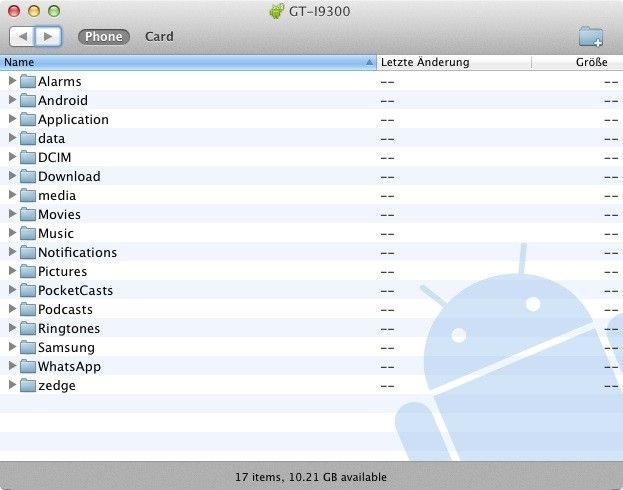Expand the Android folder triangle
The image size is (623, 490).
(12, 100)
